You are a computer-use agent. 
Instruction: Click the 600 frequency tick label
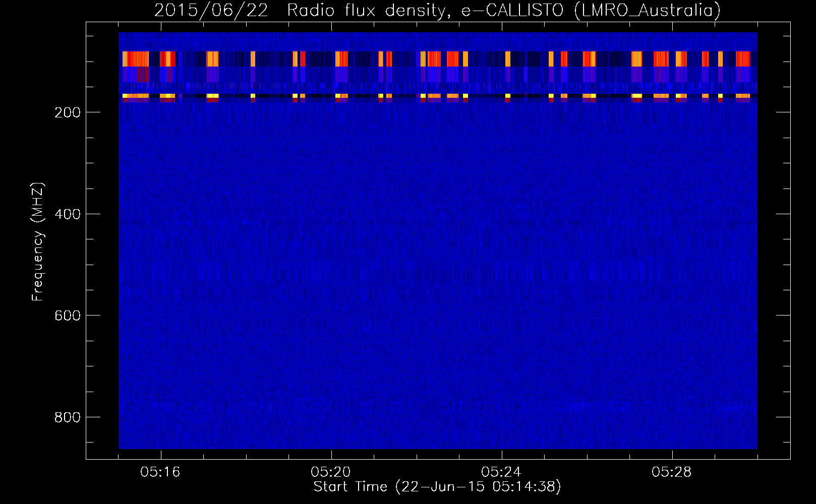tap(68, 316)
